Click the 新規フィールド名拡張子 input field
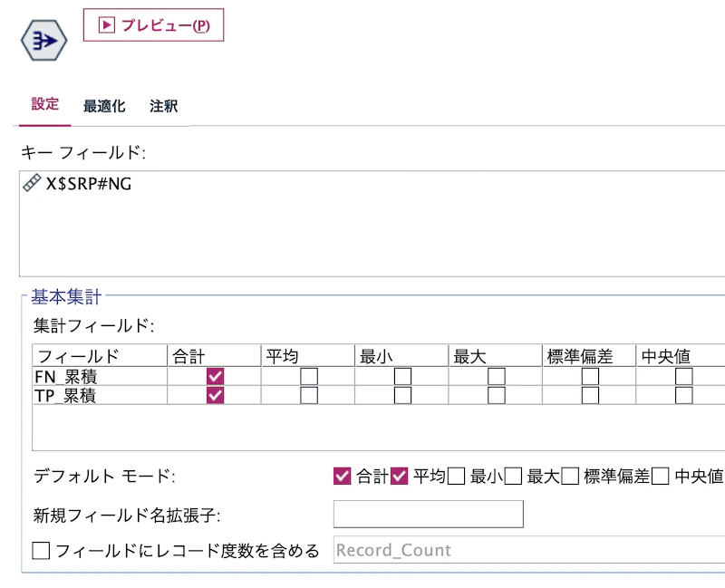 point(428,514)
